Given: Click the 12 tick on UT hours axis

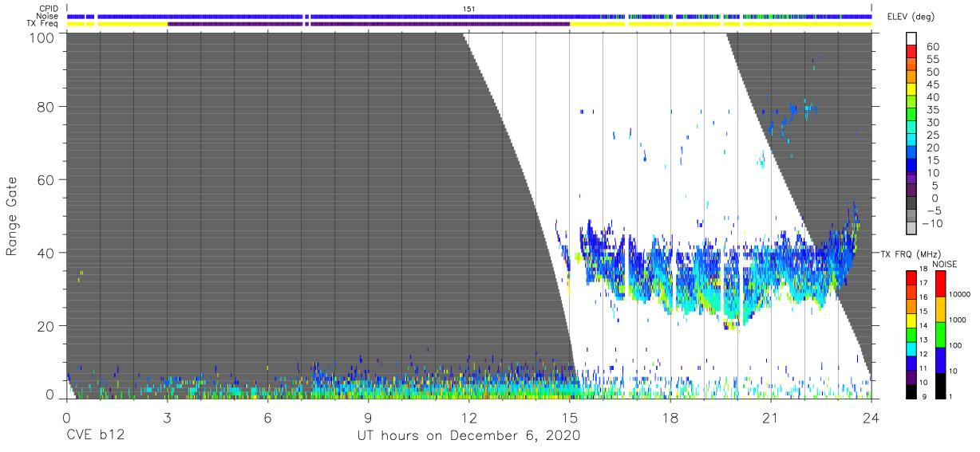Looking at the screenshot, I should coord(468,417).
